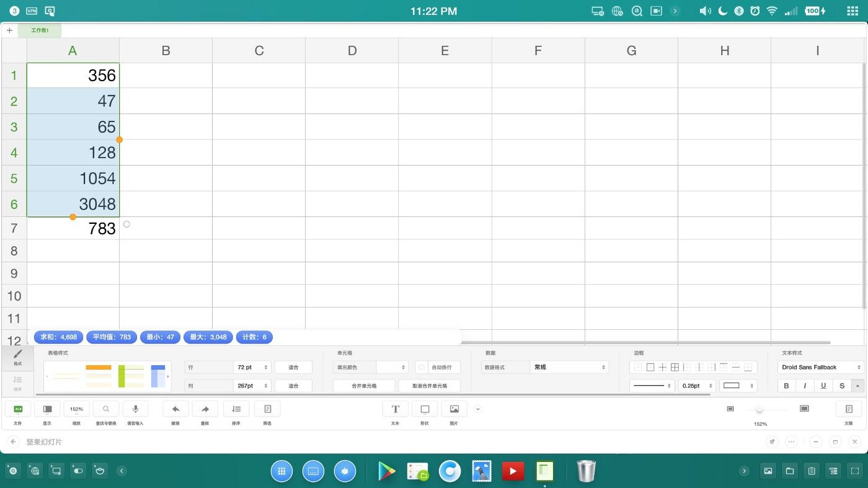Insert a shape using 形状 icon
Screen dimensions: 868x488
click(425, 409)
